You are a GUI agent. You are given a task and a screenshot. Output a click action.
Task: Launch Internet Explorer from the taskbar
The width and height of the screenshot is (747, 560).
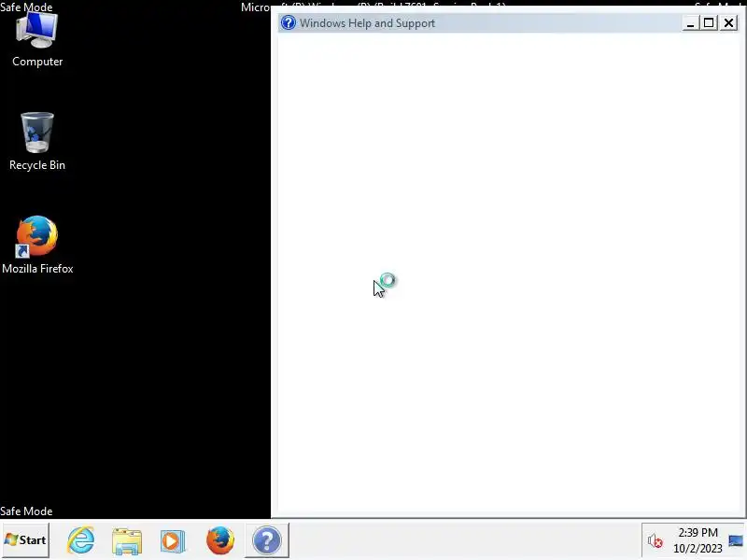point(81,540)
